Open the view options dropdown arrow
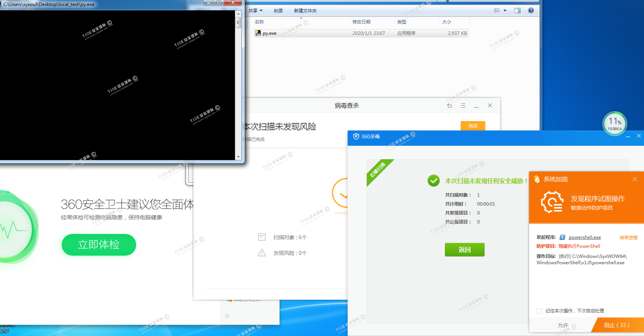Viewport: 644px width, 336px height. tap(505, 10)
